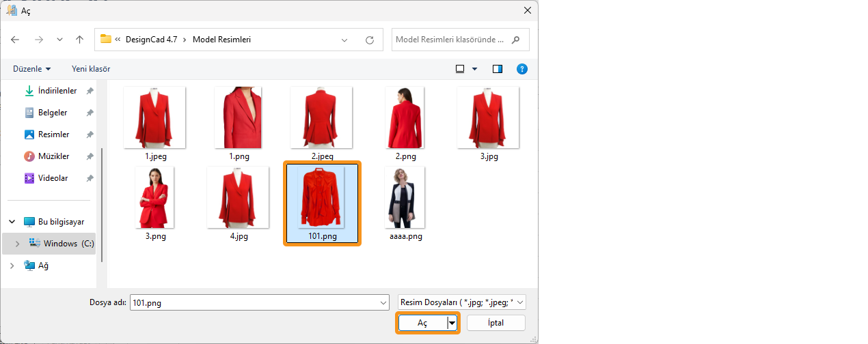Open the Düzenle menu
868x344 pixels.
[31, 69]
